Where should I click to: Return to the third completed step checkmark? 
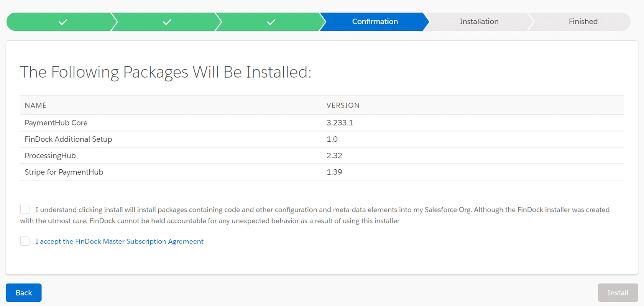271,22
